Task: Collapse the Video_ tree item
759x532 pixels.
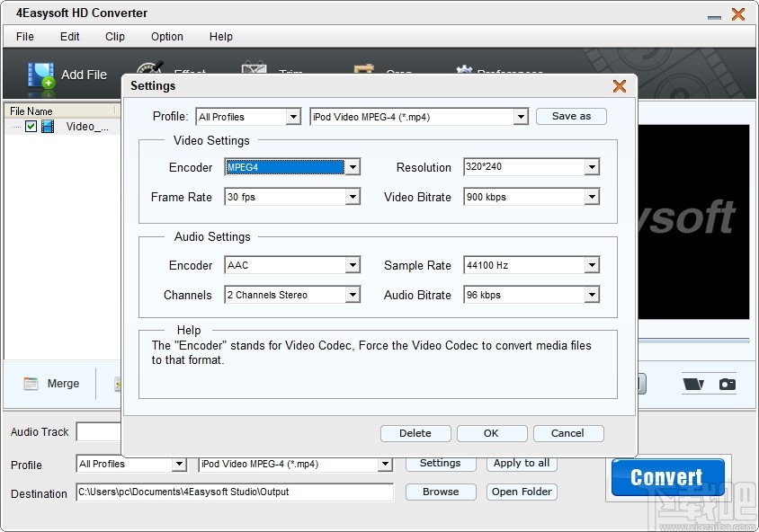Action: point(16,126)
